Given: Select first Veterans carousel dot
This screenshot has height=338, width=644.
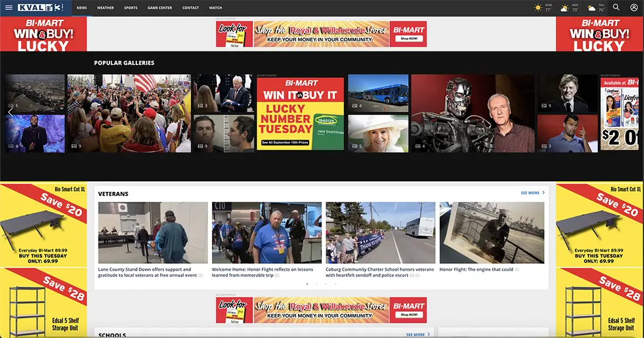Looking at the screenshot, I should click(307, 284).
